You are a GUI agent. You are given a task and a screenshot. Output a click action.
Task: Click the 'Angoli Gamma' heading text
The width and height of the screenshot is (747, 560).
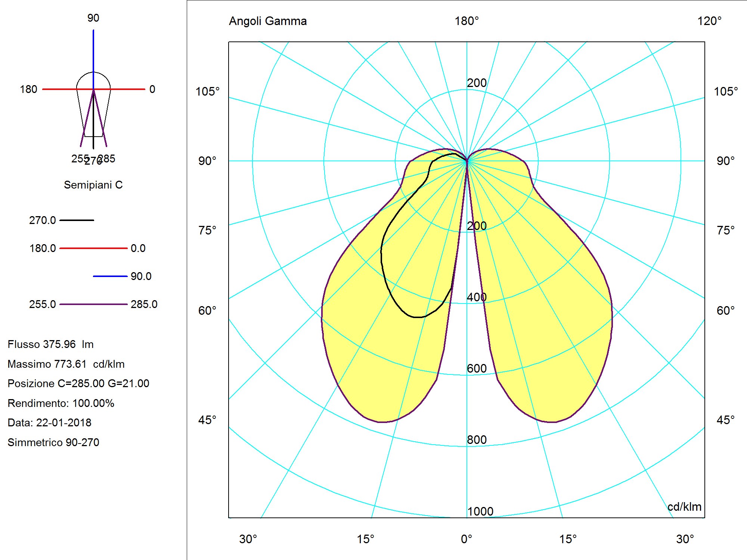[268, 21]
